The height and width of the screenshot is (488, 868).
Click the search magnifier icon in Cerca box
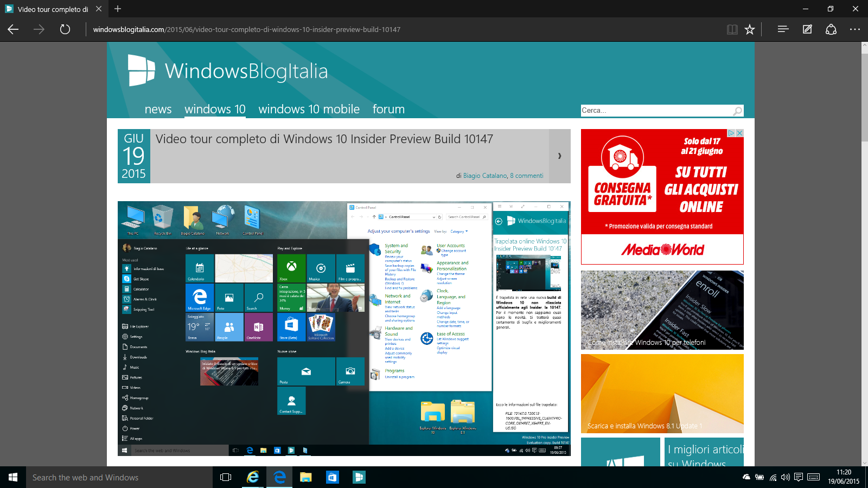point(737,111)
